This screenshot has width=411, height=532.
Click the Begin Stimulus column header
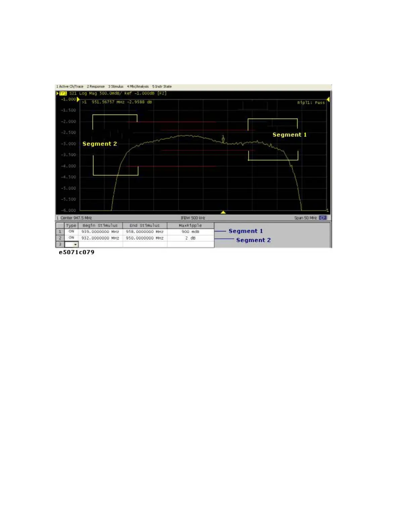click(x=100, y=226)
